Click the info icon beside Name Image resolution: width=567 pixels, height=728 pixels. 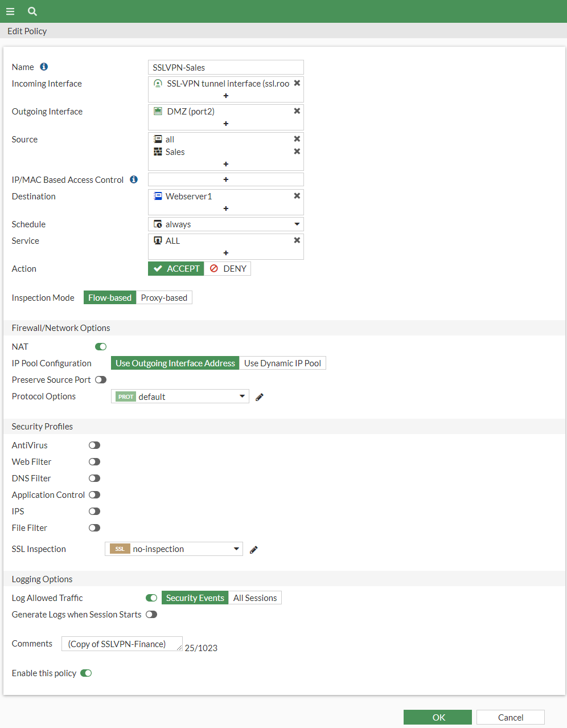44,67
